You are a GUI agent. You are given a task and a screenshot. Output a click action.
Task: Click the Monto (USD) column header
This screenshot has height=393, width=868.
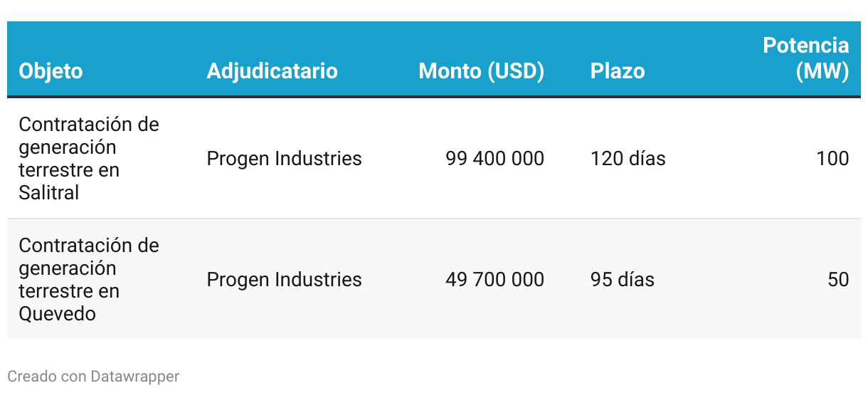click(x=481, y=71)
